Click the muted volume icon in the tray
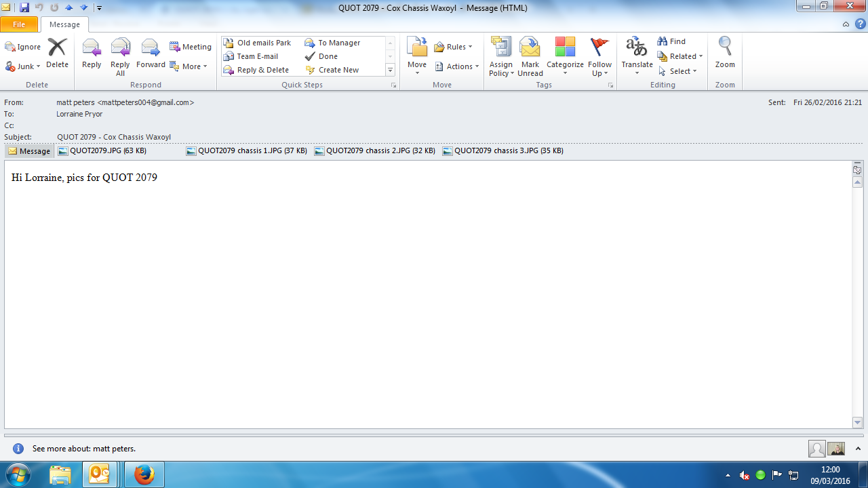 [x=745, y=475]
